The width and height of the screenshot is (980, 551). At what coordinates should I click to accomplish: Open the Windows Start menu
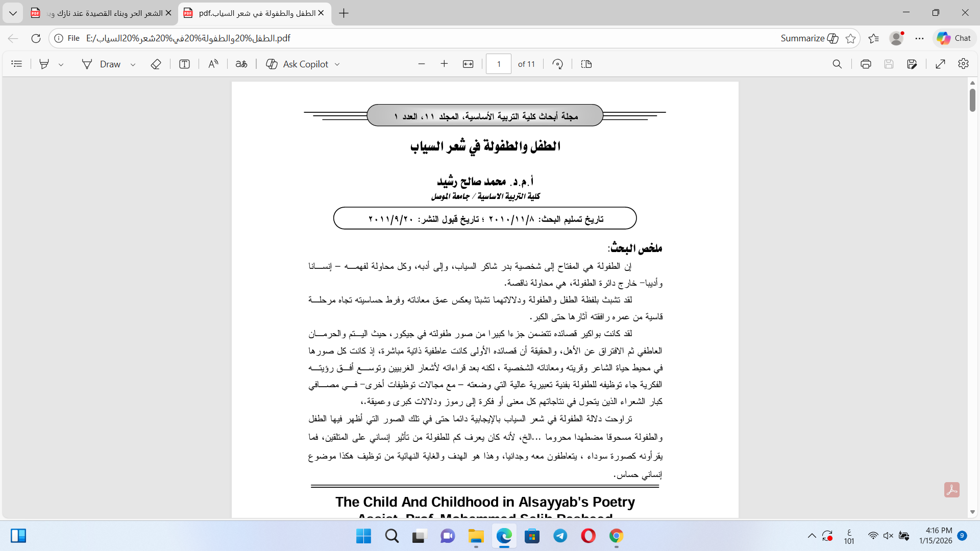pos(364,536)
